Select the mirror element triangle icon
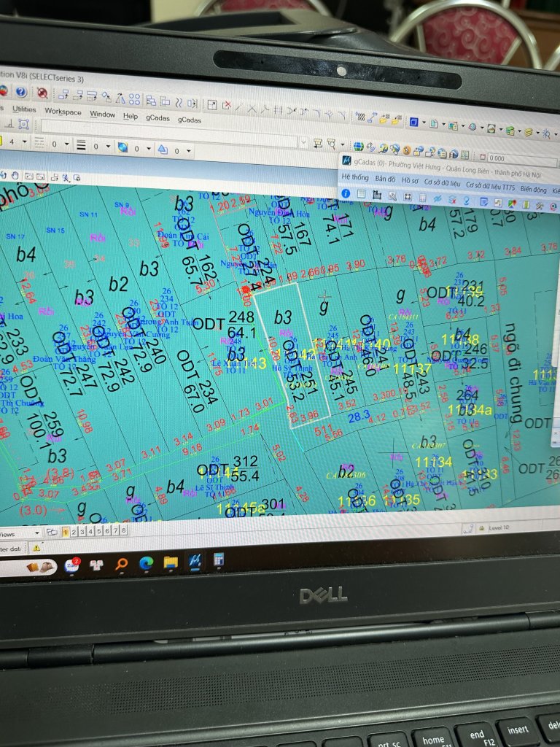Screen dimensions: 560x747 [x=120, y=98]
